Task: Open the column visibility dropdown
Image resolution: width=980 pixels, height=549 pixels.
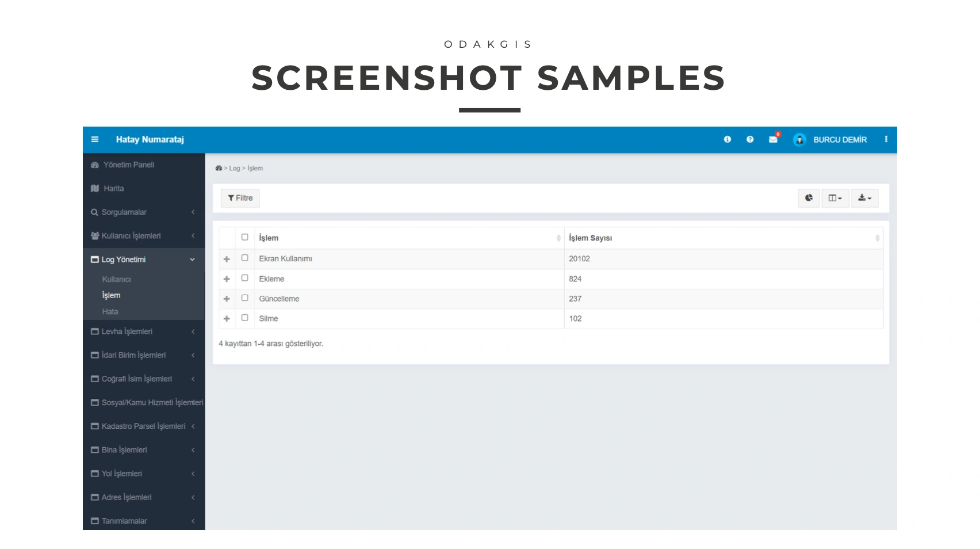Action: pyautogui.click(x=834, y=198)
